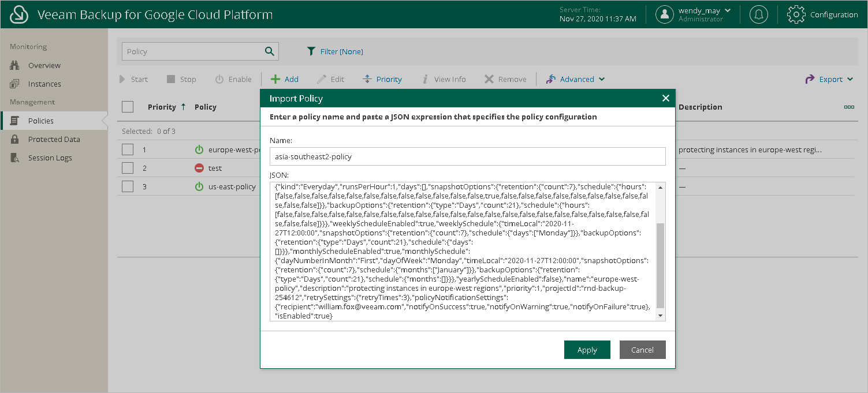Open Configuration gear settings
The image size is (868, 393).
pyautogui.click(x=796, y=14)
